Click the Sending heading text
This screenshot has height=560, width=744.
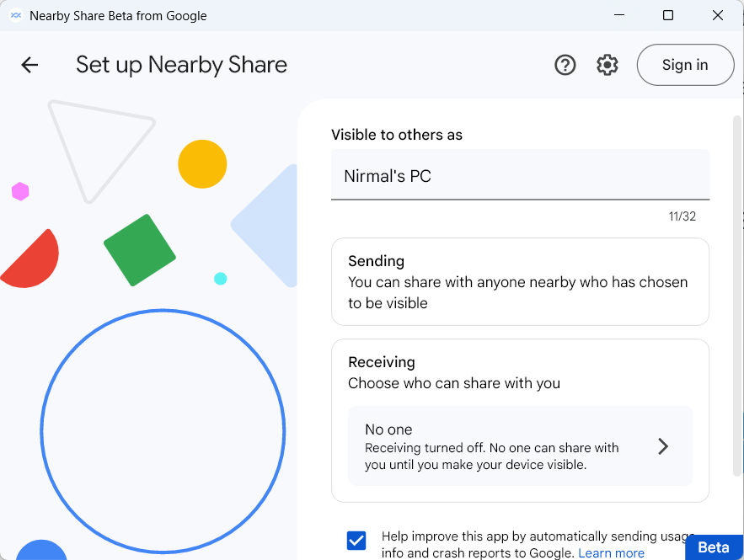tap(377, 261)
